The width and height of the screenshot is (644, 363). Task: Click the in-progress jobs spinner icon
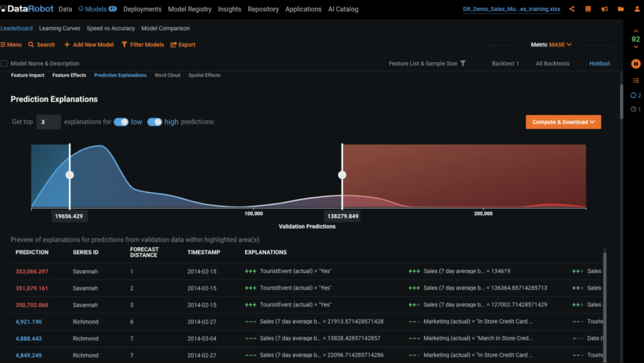[633, 95]
